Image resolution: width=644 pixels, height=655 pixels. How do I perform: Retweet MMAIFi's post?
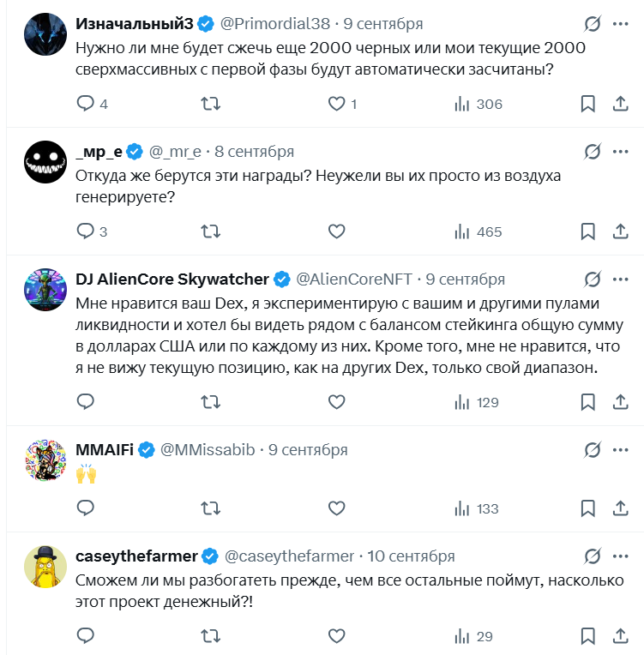coord(210,508)
